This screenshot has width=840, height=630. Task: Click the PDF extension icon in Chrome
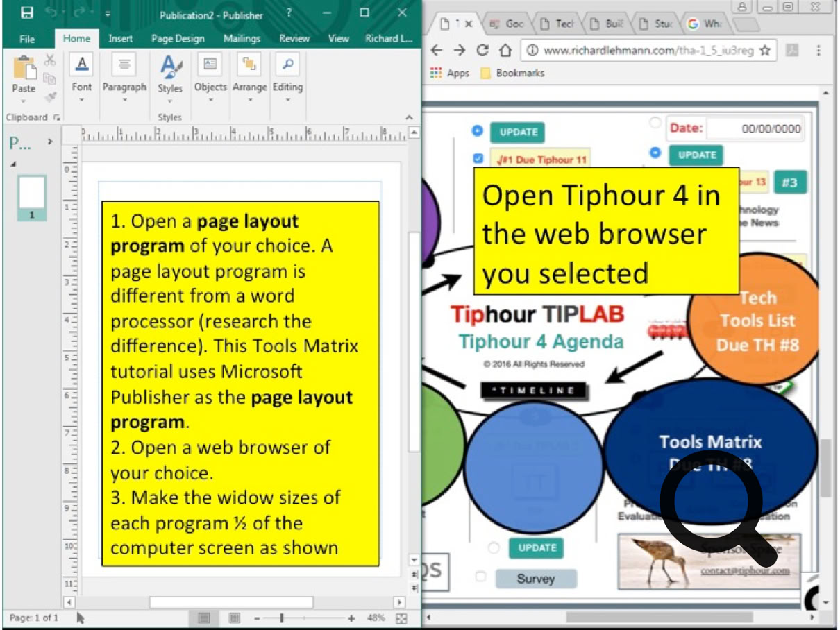pyautogui.click(x=792, y=51)
